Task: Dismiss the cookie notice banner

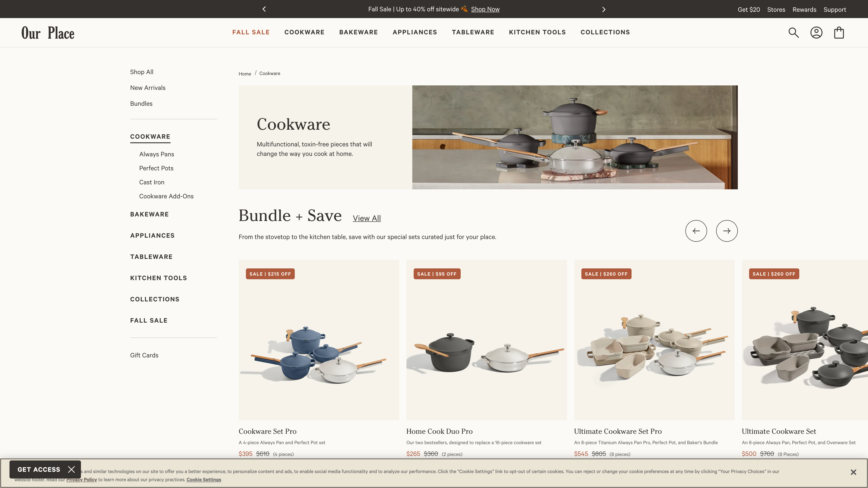Action: coord(853,472)
